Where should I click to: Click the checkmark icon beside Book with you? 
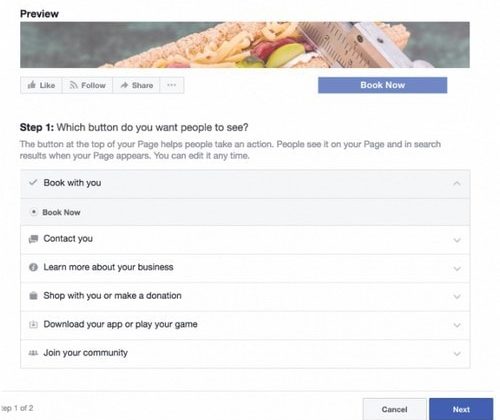click(33, 182)
